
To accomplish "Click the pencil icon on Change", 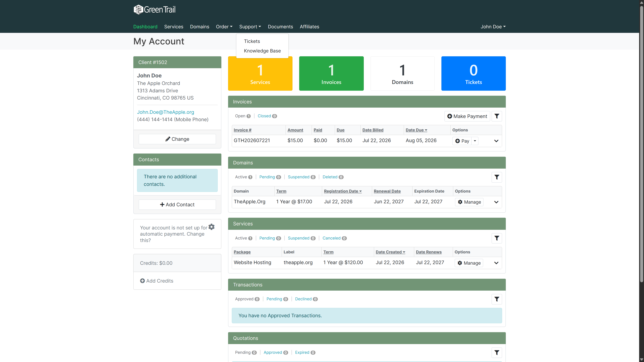I will coord(168,139).
